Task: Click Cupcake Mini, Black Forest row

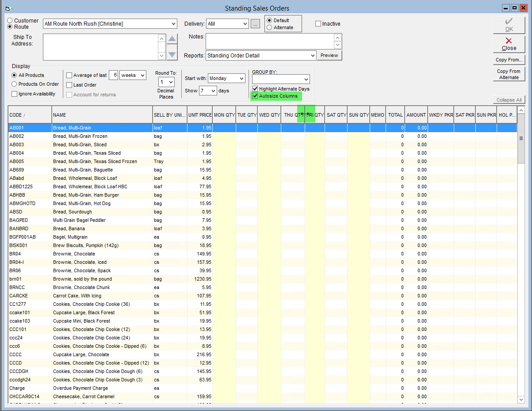Action: pyautogui.click(x=262, y=321)
